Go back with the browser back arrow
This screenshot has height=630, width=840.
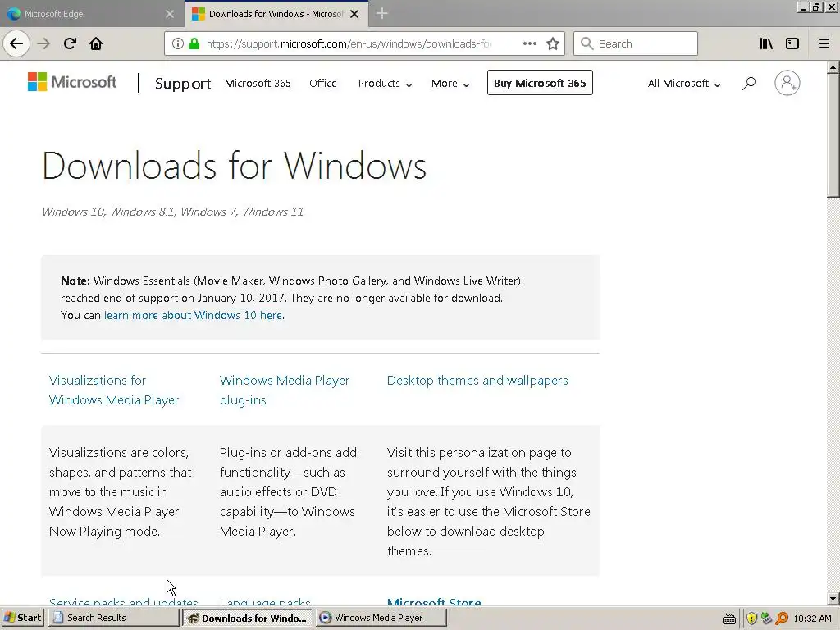pyautogui.click(x=16, y=43)
